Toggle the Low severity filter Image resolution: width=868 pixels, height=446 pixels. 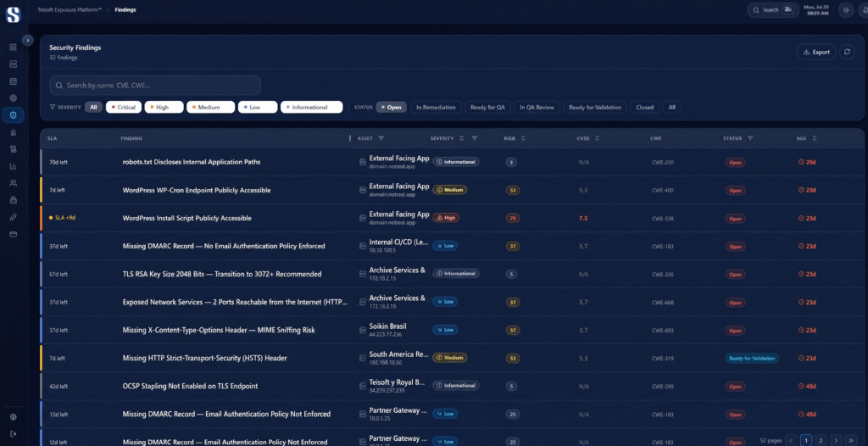(x=258, y=108)
